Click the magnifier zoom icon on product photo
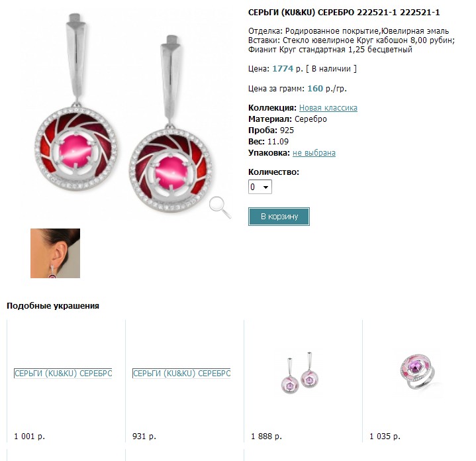 220,207
